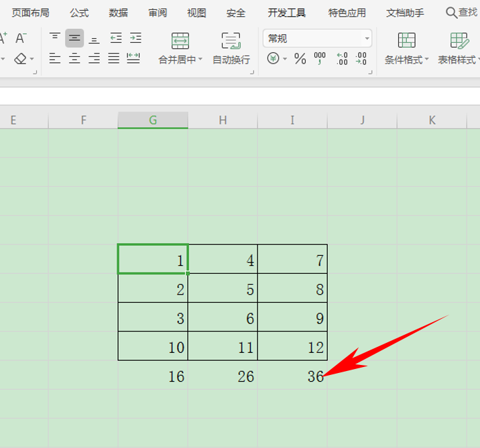The image size is (480, 448).
Task: Select cell containing 9
Action: point(292,317)
